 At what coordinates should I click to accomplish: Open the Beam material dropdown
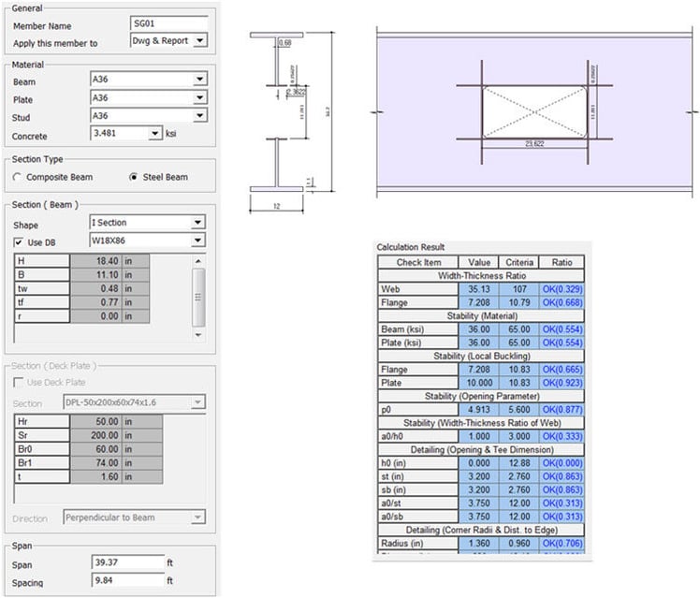click(199, 81)
